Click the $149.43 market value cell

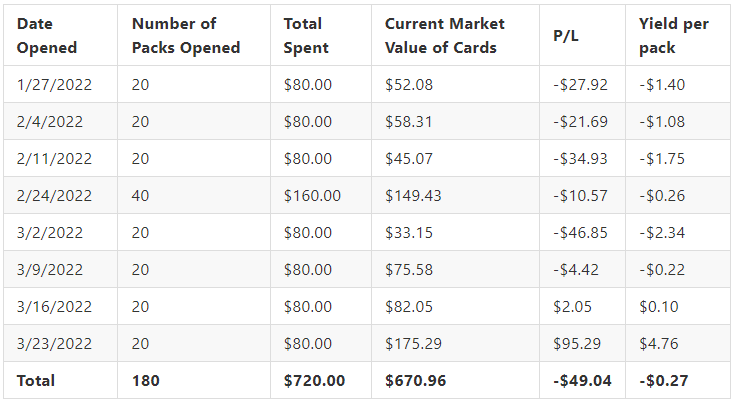click(413, 195)
